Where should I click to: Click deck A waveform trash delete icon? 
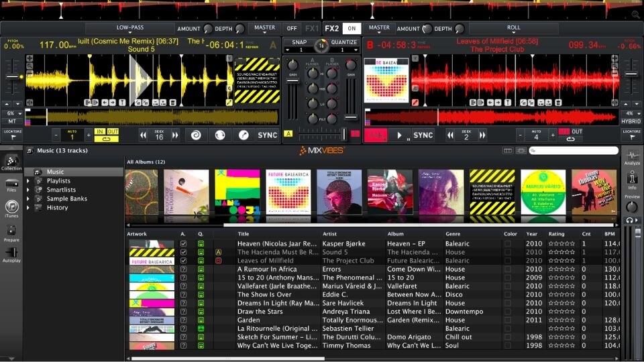pos(173,102)
